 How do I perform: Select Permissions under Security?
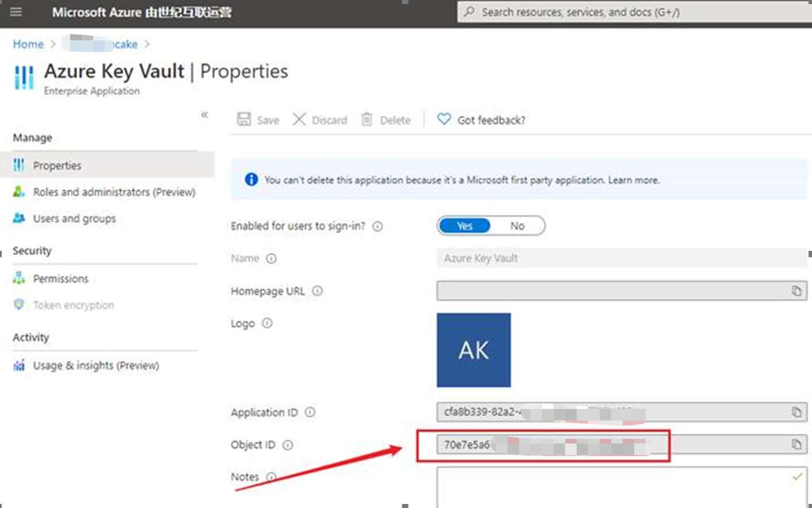tap(60, 279)
